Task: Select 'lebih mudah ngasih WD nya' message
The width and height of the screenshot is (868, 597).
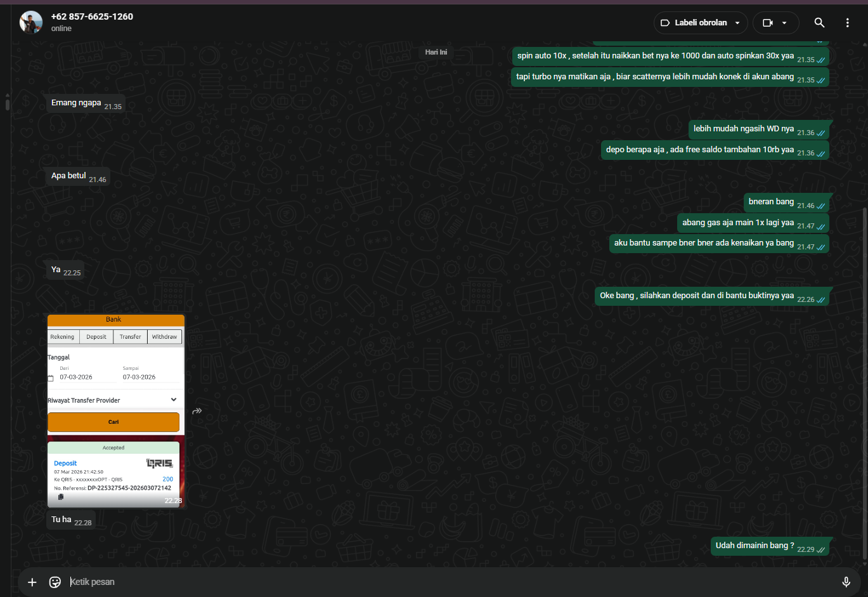Action: click(x=759, y=129)
